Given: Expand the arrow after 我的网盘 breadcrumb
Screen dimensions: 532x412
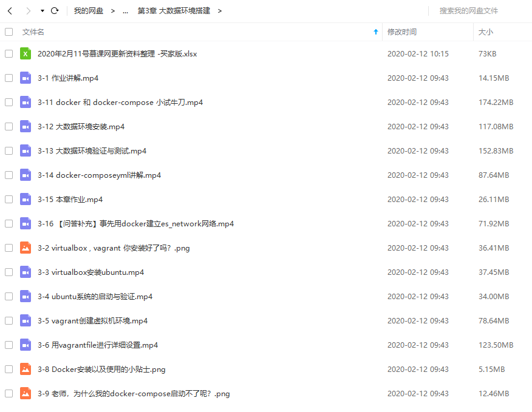Looking at the screenshot, I should click(x=113, y=11).
